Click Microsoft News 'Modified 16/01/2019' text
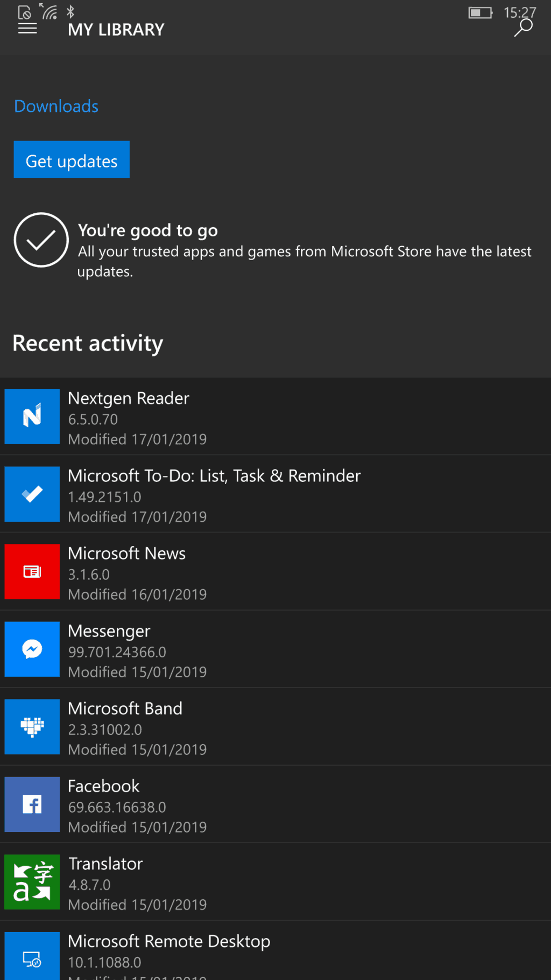 pyautogui.click(x=137, y=594)
